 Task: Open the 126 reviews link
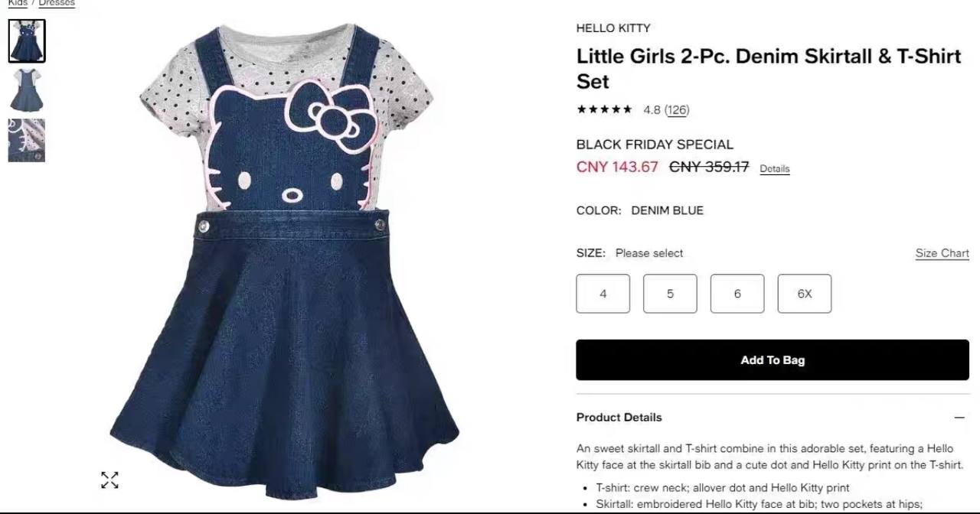[677, 110]
